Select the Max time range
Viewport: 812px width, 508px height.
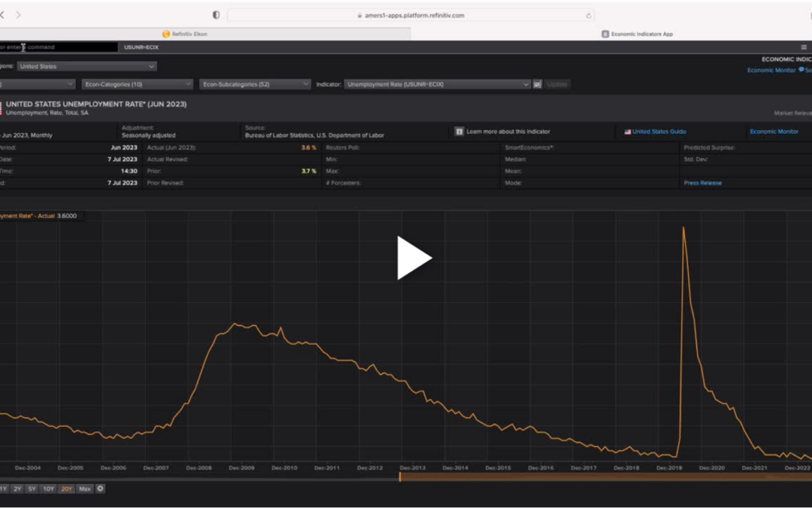coord(84,489)
